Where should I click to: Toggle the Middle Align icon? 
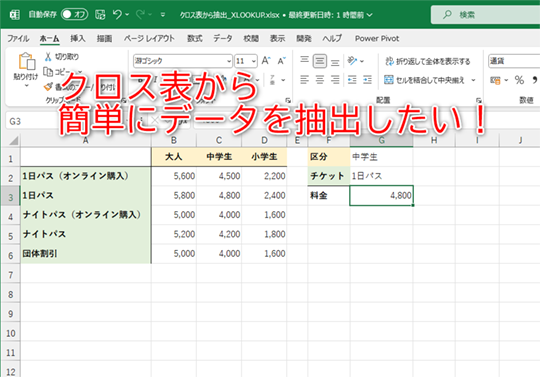tap(320, 61)
